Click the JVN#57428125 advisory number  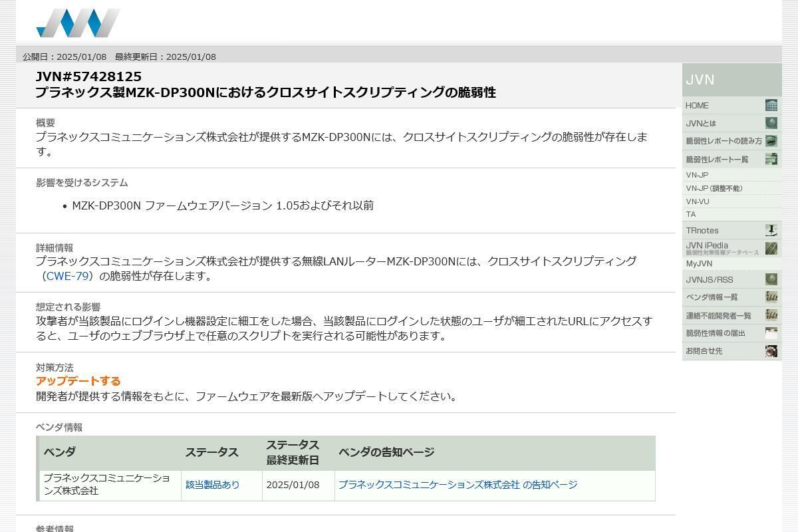(x=88, y=76)
